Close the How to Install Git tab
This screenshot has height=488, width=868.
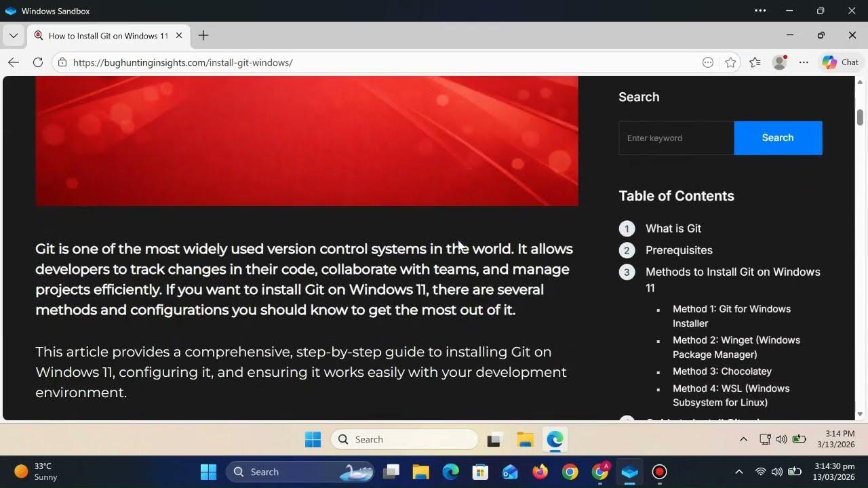click(x=180, y=35)
